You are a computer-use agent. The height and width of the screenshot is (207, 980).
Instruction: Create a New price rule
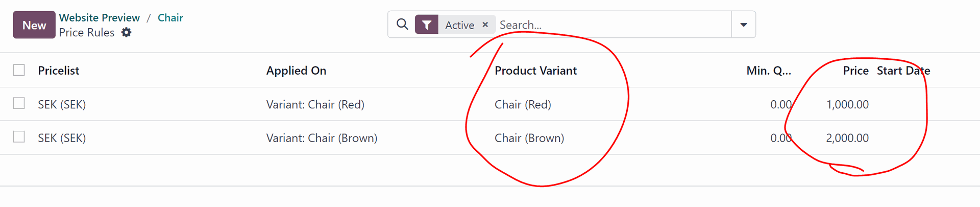[34, 25]
